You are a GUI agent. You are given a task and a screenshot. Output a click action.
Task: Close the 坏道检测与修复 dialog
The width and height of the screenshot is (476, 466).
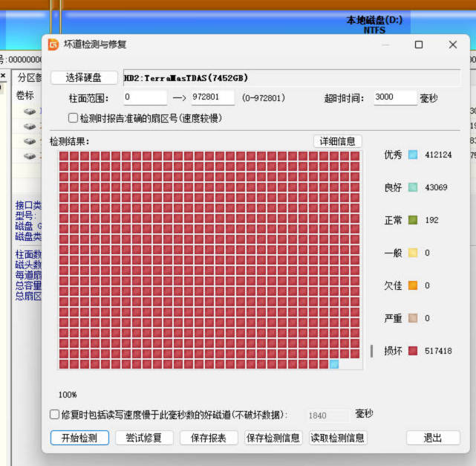coord(453,45)
